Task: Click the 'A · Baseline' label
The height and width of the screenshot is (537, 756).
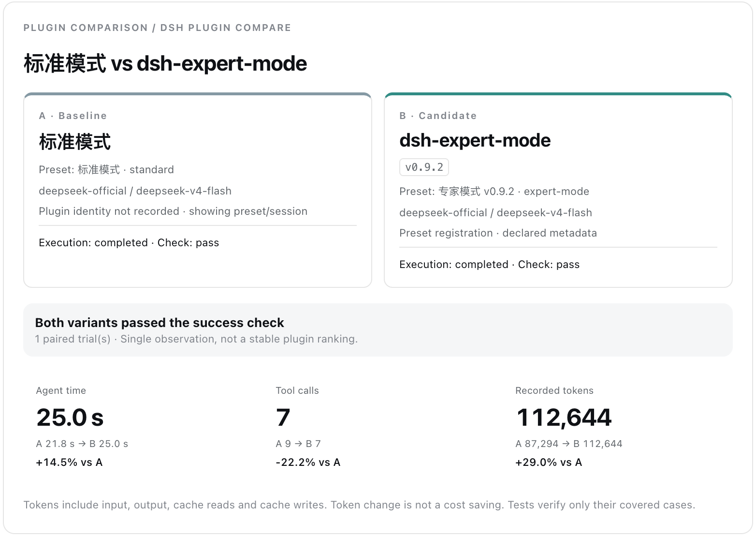Action: pyautogui.click(x=73, y=116)
